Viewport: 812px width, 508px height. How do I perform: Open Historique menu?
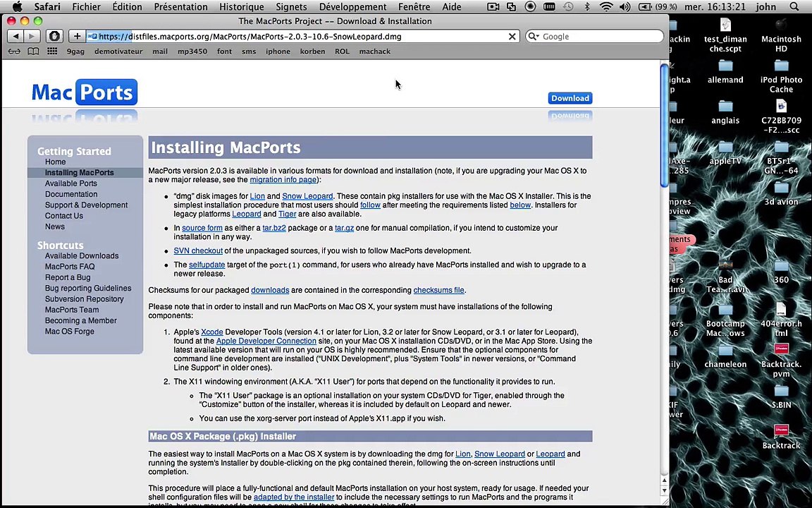[x=241, y=7]
